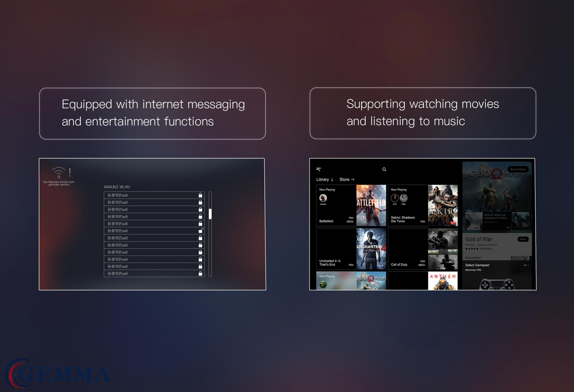This screenshot has width=574, height=392.
Task: Open the Anthem game cover thumbnail
Action: [x=442, y=281]
